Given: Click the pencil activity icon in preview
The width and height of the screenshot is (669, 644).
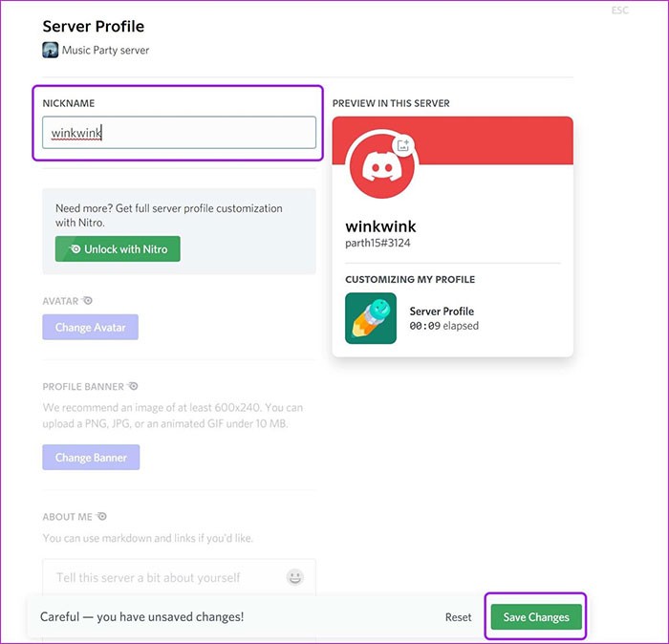Looking at the screenshot, I should click(371, 318).
